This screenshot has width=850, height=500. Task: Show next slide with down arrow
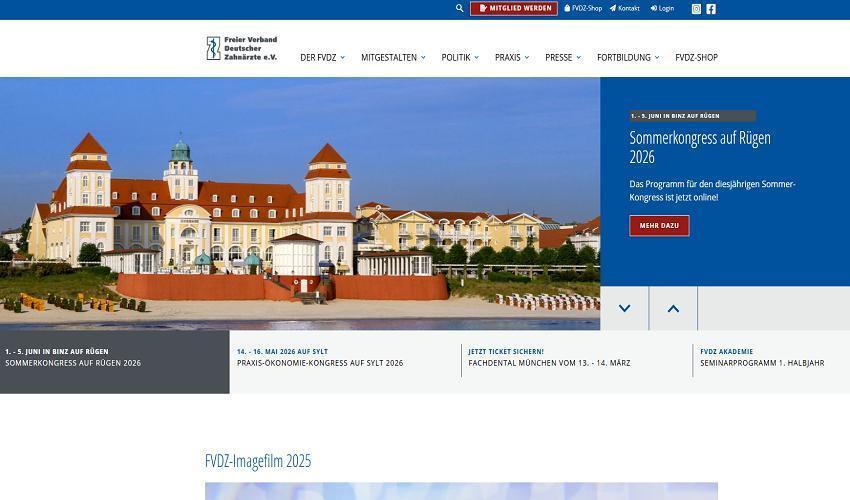(x=624, y=308)
